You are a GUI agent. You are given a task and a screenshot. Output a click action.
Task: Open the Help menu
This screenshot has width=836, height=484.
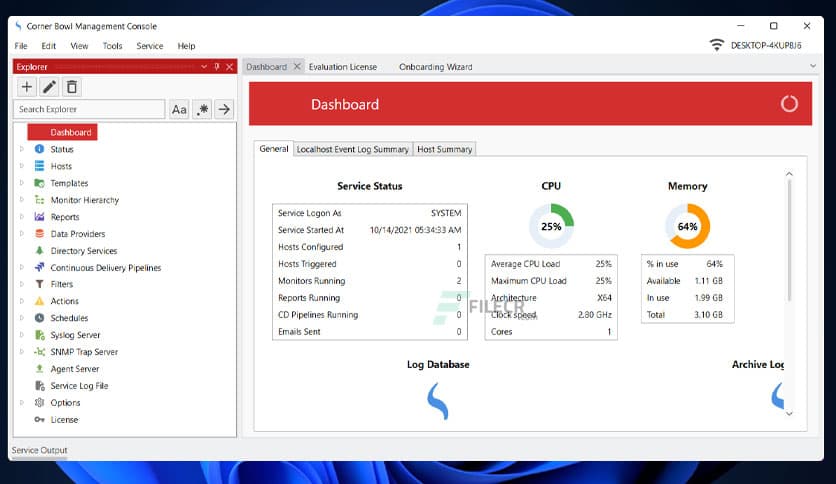(186, 46)
